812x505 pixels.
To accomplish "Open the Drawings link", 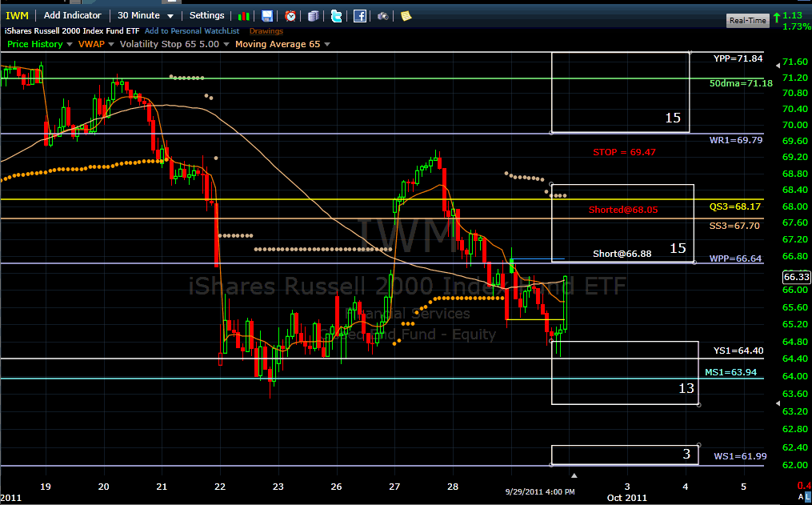I will click(x=266, y=31).
